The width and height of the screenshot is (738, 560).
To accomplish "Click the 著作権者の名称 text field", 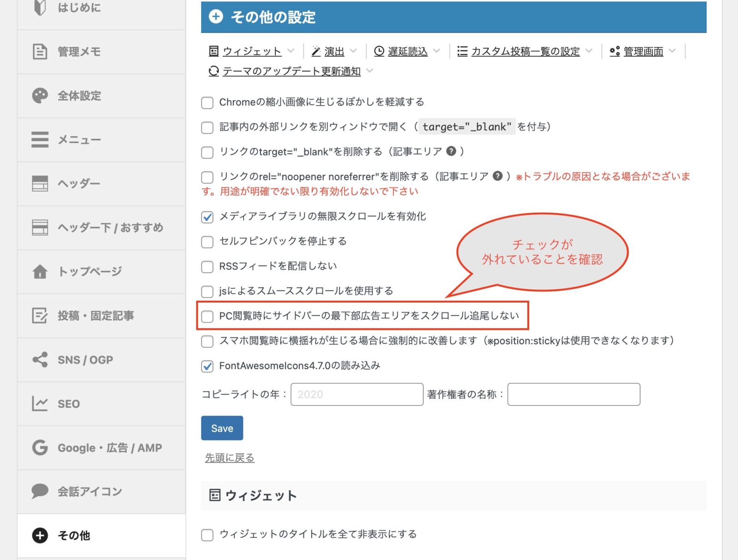I will (573, 394).
